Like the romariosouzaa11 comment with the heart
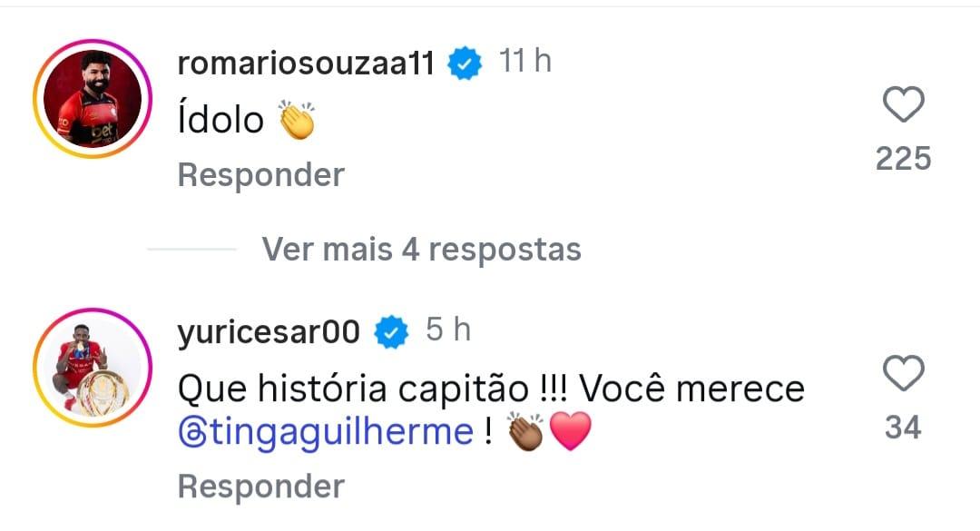This screenshot has height=531, width=980. pos(903,106)
